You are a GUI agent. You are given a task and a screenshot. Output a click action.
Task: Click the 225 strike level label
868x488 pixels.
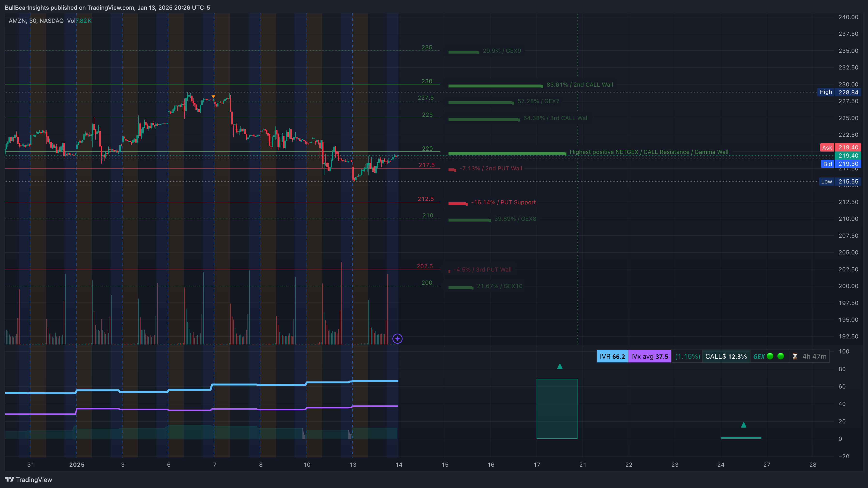pyautogui.click(x=427, y=115)
